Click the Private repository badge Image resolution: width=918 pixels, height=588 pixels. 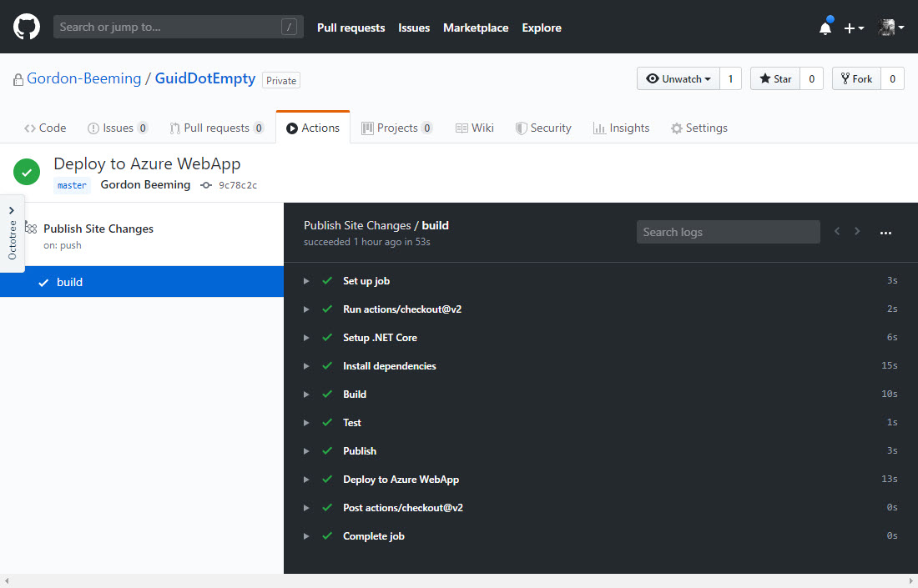coord(281,80)
